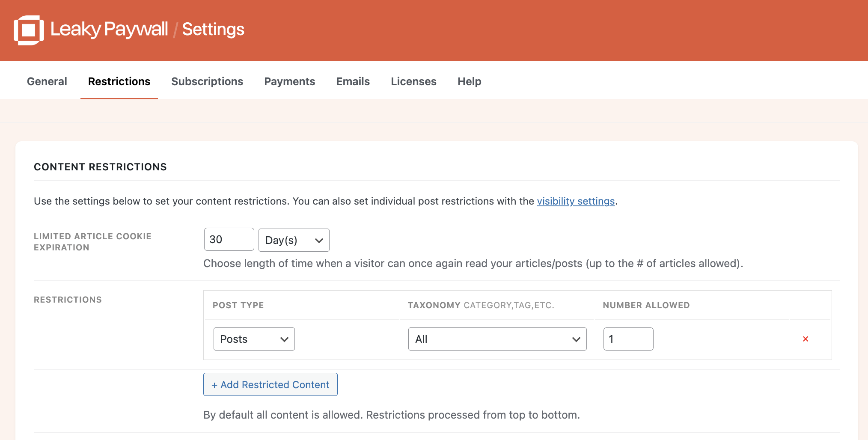Select the Restrictions tab

(x=119, y=81)
